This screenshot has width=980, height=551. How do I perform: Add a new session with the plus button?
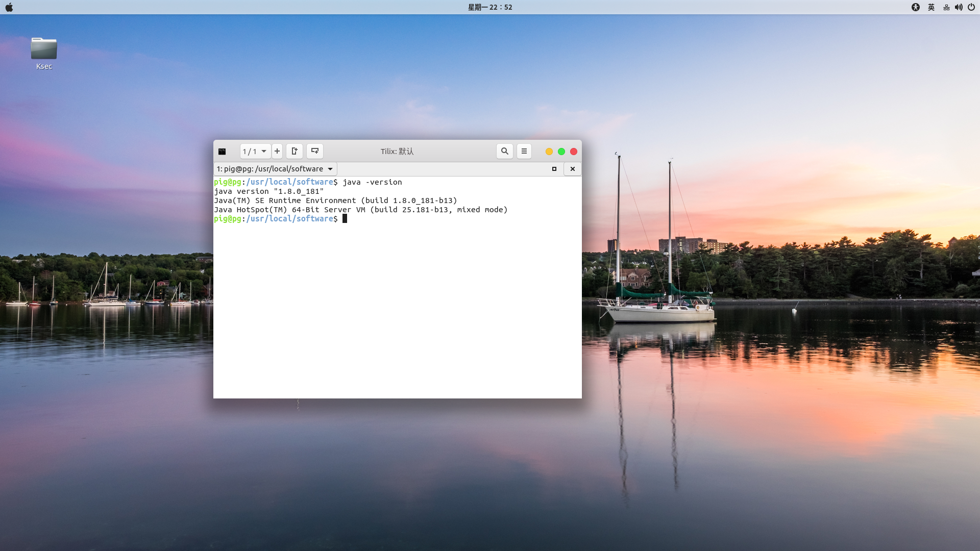tap(277, 152)
